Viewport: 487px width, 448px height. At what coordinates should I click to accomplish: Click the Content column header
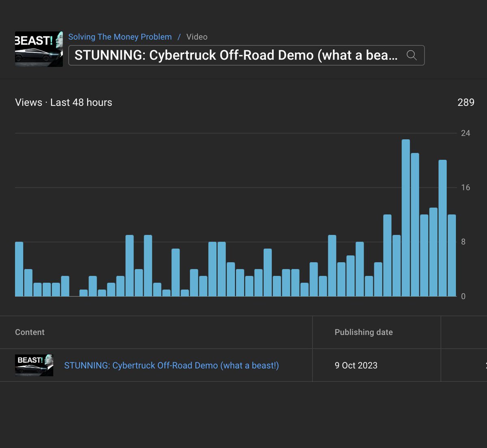point(30,332)
